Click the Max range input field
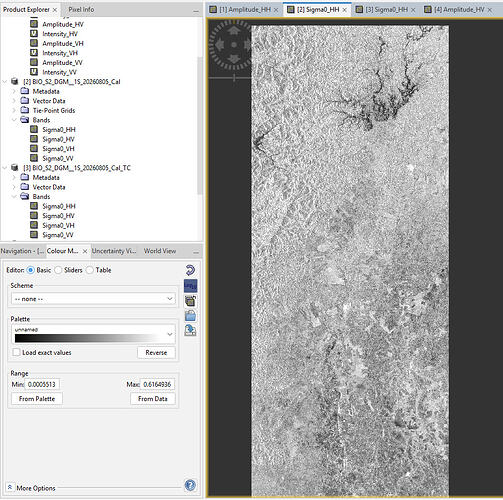 point(157,384)
